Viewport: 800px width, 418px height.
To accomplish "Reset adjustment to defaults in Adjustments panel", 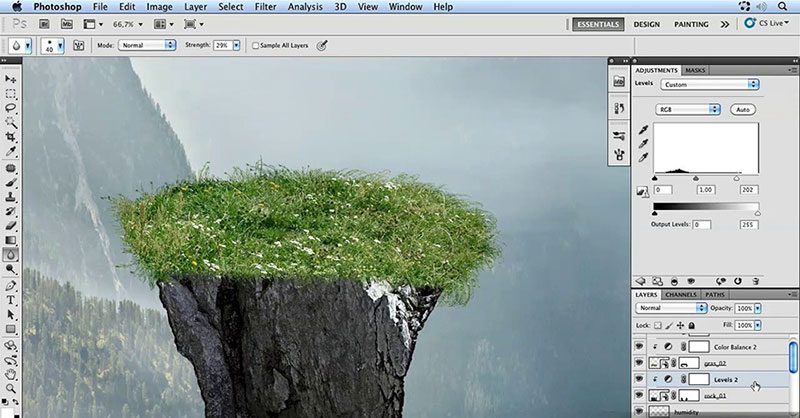I will click(x=738, y=281).
